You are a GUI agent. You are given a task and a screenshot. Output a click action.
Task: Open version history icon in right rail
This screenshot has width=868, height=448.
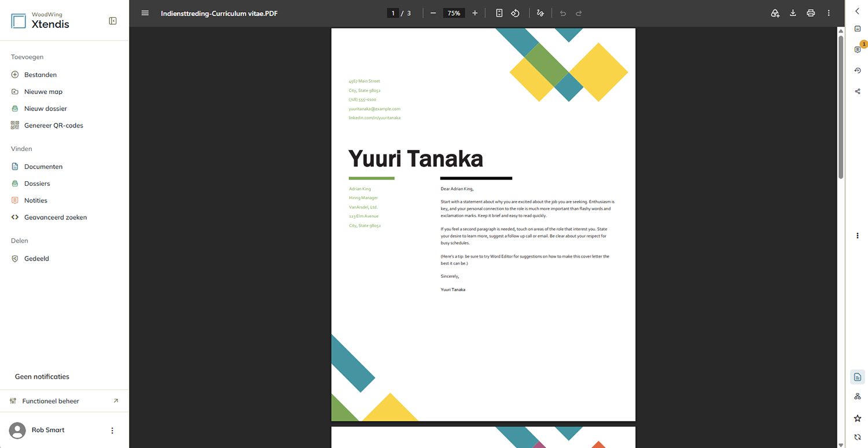click(x=858, y=71)
